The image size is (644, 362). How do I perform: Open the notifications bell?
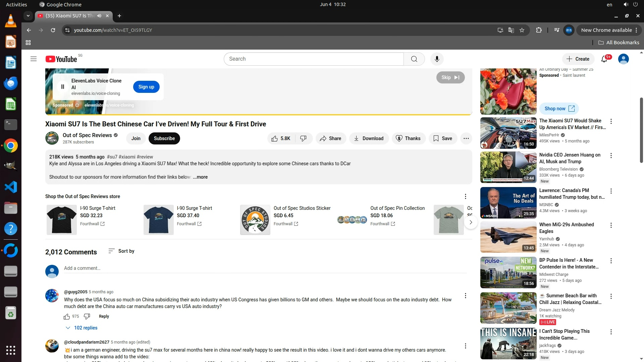(x=604, y=59)
